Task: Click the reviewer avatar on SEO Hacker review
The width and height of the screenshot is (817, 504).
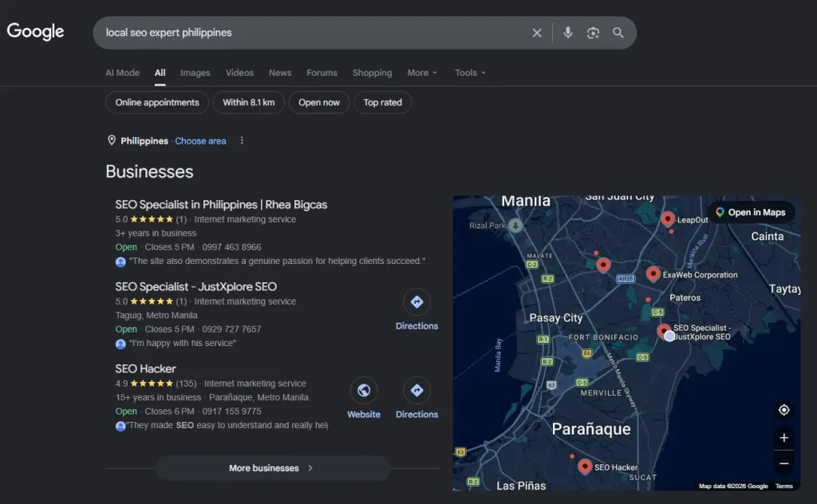Action: (120, 426)
